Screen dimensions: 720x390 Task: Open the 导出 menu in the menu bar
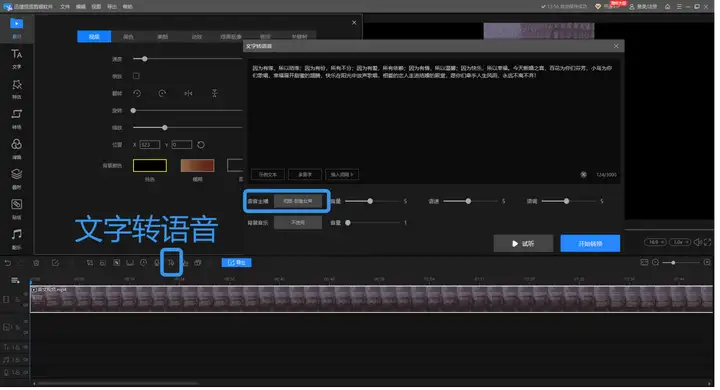click(113, 7)
